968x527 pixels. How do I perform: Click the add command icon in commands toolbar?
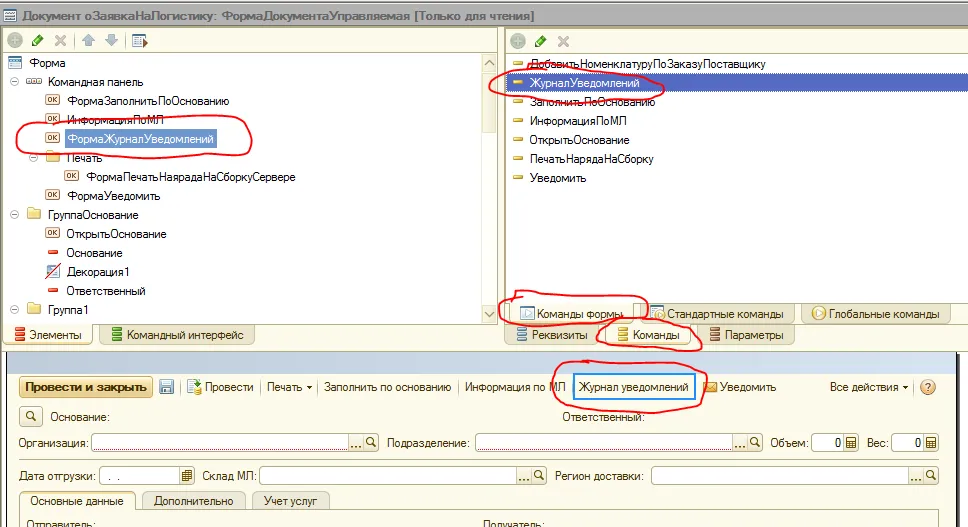pos(518,41)
